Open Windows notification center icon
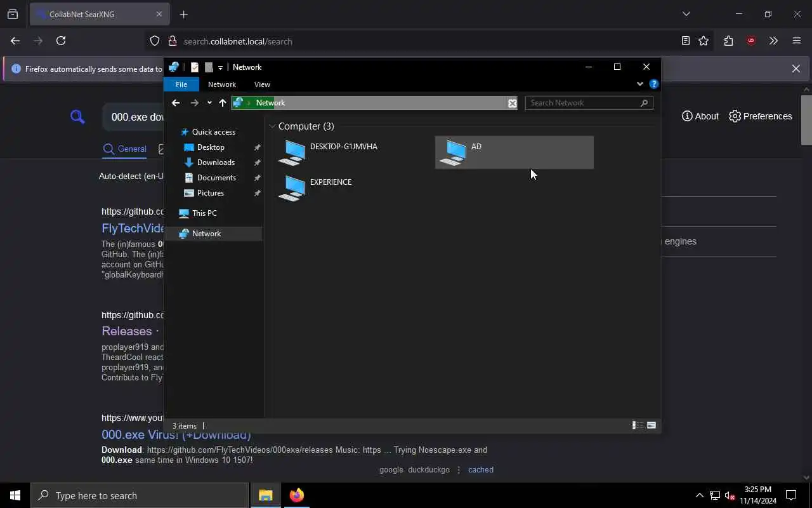Screen dimensions: 812x508 pyautogui.click(x=791, y=495)
